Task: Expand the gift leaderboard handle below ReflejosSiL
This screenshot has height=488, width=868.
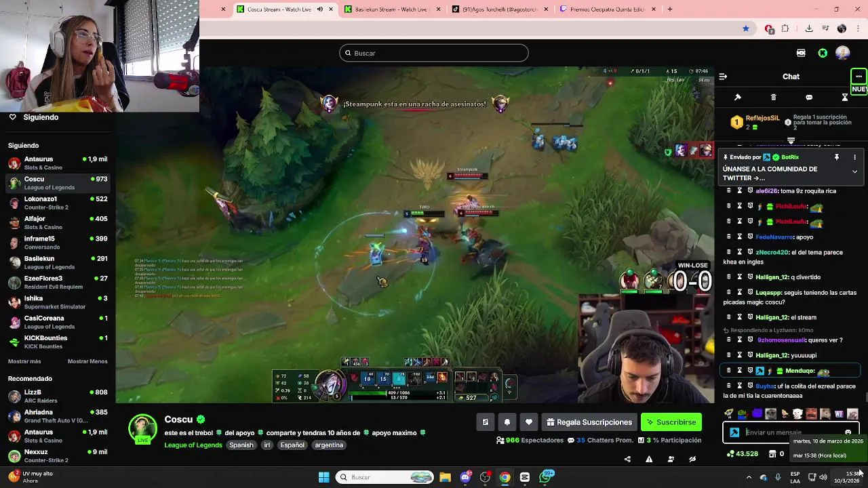Action: (791, 141)
